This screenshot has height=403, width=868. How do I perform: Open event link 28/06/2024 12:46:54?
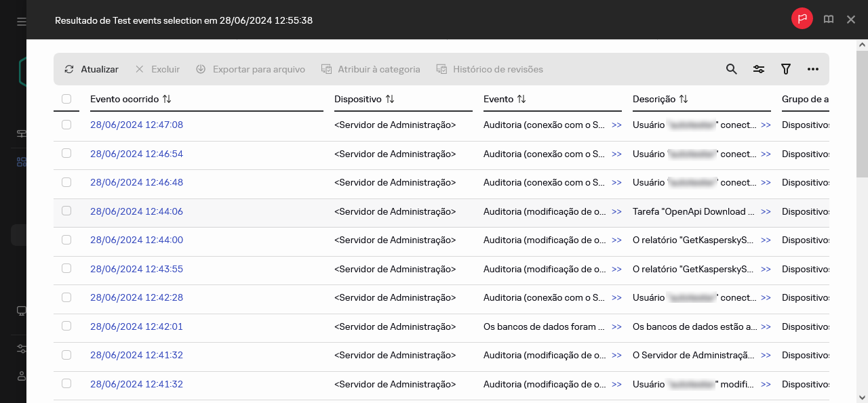[136, 154]
